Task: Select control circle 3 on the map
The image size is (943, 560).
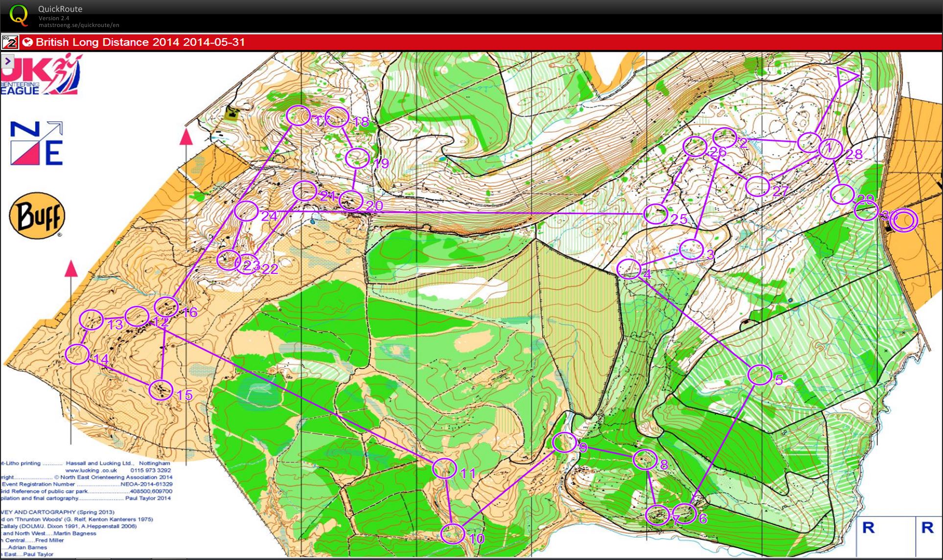Action: click(x=692, y=249)
